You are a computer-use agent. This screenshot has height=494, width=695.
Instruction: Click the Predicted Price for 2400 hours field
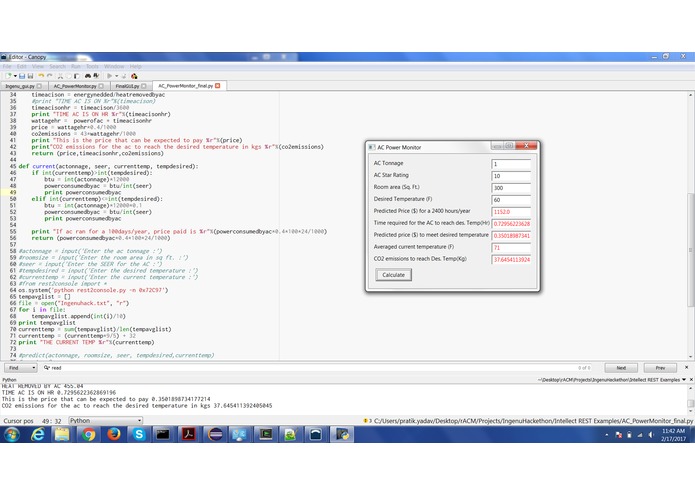pyautogui.click(x=511, y=212)
